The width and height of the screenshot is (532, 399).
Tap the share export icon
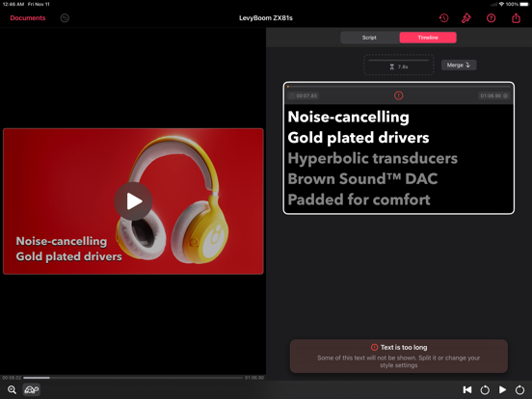[x=516, y=17]
